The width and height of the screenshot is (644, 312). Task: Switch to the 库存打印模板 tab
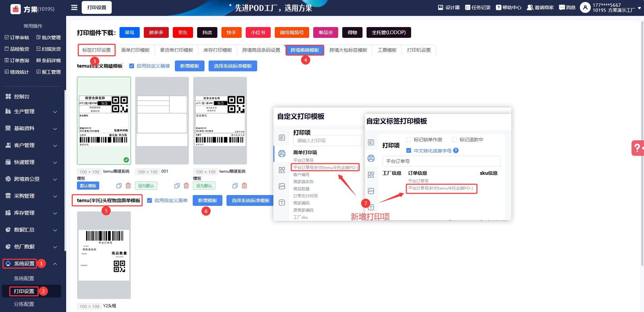point(218,50)
